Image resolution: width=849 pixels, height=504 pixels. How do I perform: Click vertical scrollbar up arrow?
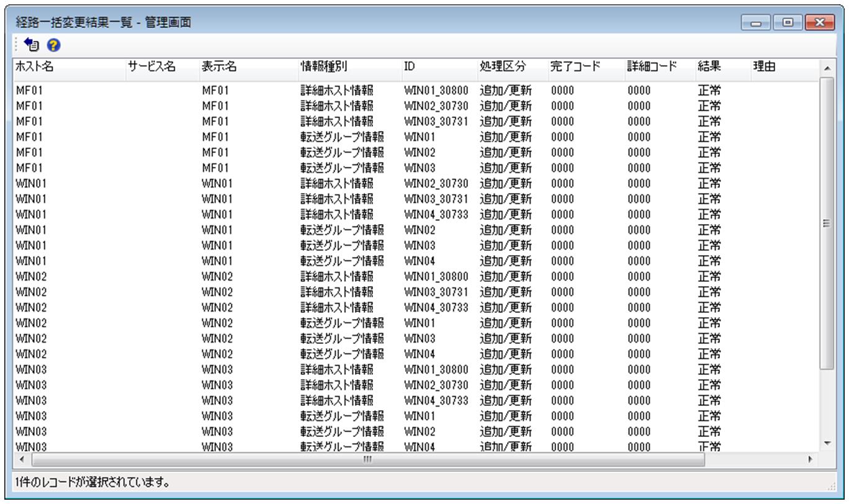pos(827,67)
